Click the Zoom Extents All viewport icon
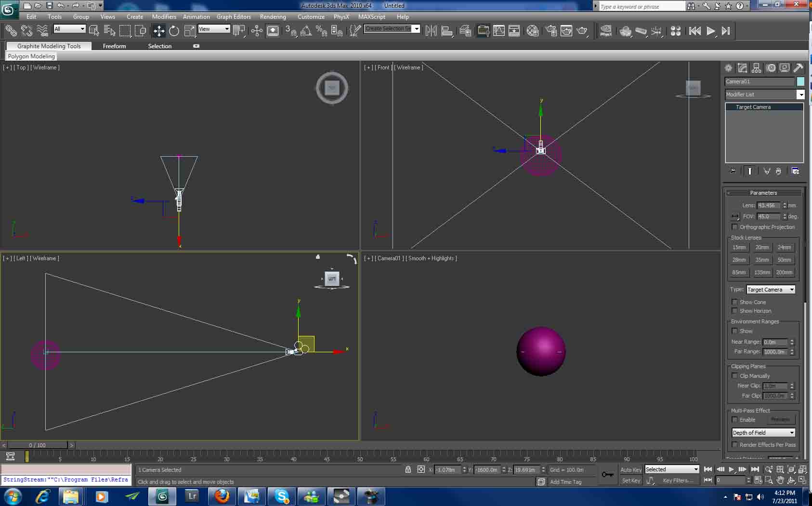This screenshot has height=506, width=812. tap(802, 469)
